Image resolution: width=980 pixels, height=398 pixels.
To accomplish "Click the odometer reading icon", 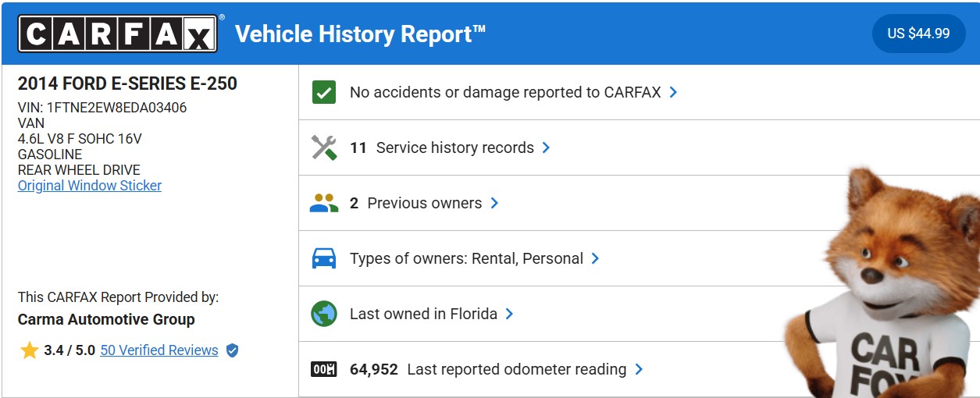I will [323, 369].
